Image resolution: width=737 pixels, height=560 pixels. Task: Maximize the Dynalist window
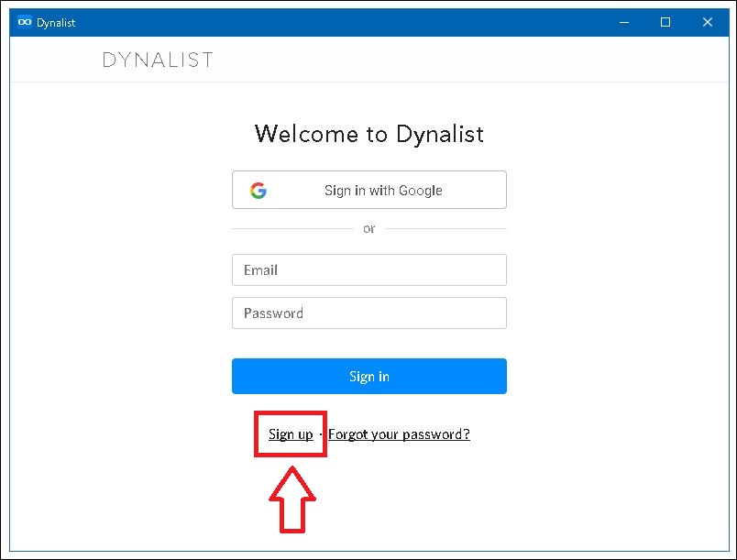click(665, 22)
